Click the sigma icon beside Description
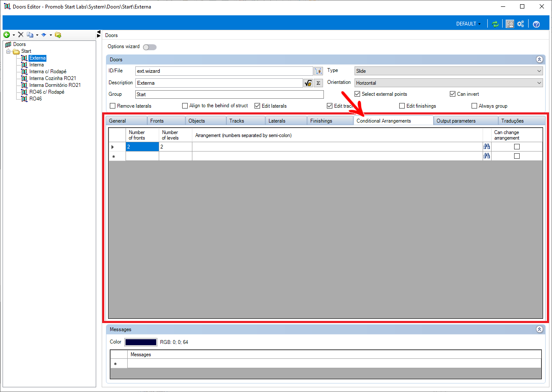552x392 pixels. [x=318, y=83]
